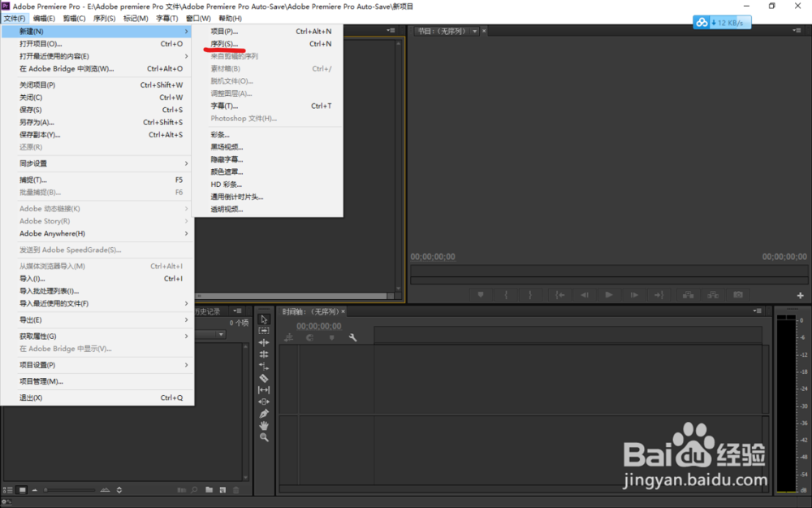The width and height of the screenshot is (812, 508).
Task: Click the trash Clear icon in project panel
Action: (236, 490)
